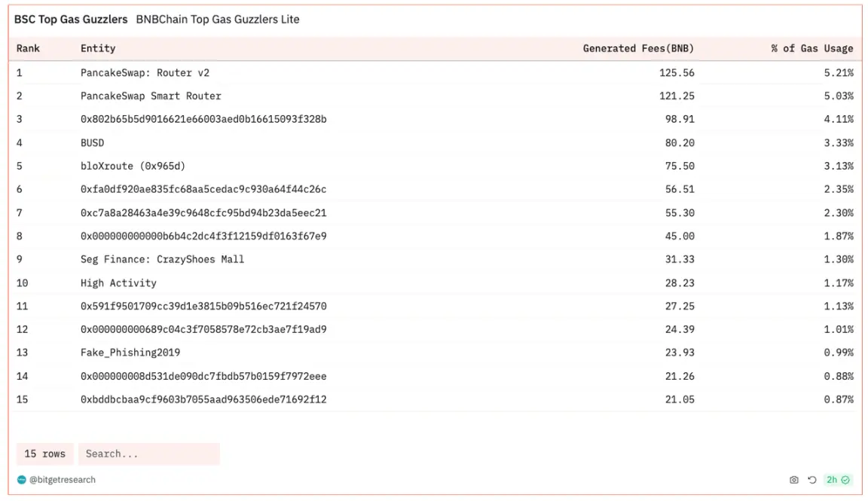Open the BSC Top Gas Guzzlers title
868x501 pixels.
71,20
